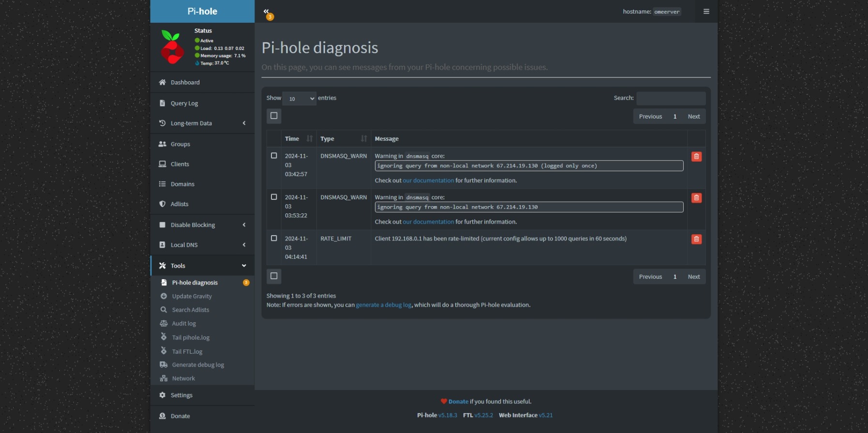Image resolution: width=868 pixels, height=433 pixels.
Task: Delete the 03:53:22 DNSMASQ_WARN message
Action: 696,197
